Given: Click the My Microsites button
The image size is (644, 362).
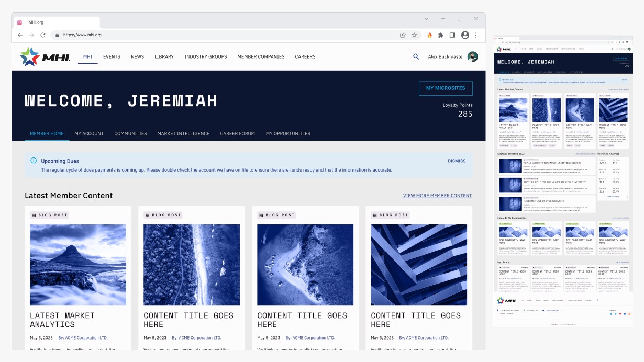Looking at the screenshot, I should pos(446,88).
